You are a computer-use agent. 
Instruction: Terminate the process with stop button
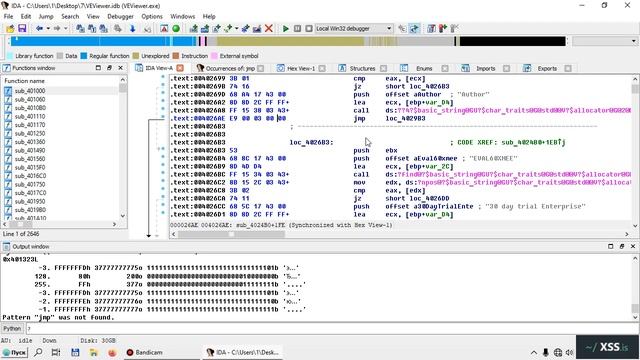click(x=309, y=29)
